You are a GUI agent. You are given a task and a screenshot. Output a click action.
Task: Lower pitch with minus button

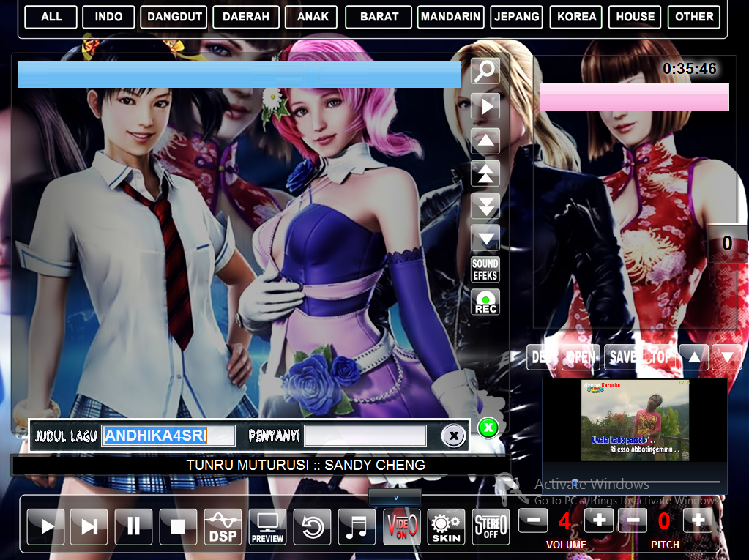[633, 520]
